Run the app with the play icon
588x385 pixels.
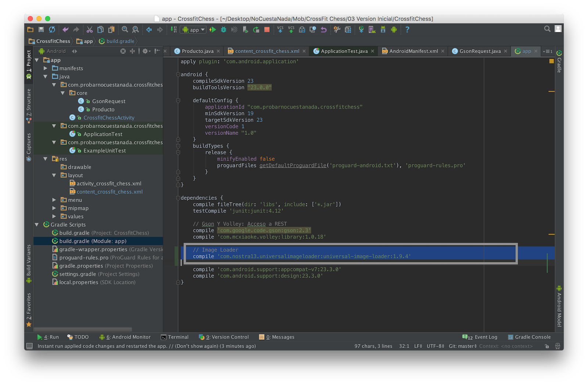tap(213, 30)
